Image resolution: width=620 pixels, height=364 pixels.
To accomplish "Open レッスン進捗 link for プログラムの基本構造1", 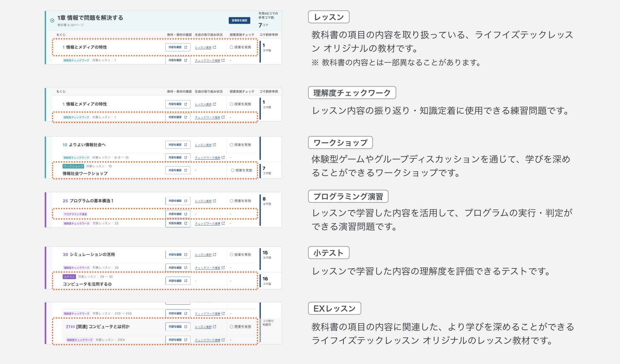I will (203, 201).
